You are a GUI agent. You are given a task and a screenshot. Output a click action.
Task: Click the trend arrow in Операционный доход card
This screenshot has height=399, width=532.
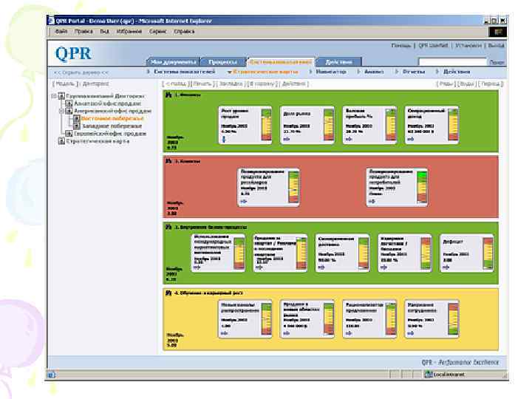tap(411, 139)
